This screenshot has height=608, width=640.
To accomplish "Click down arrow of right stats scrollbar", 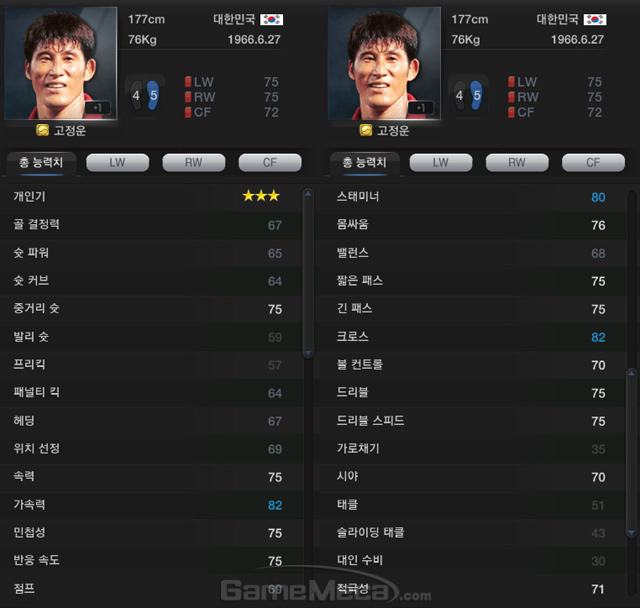I will coord(631,533).
